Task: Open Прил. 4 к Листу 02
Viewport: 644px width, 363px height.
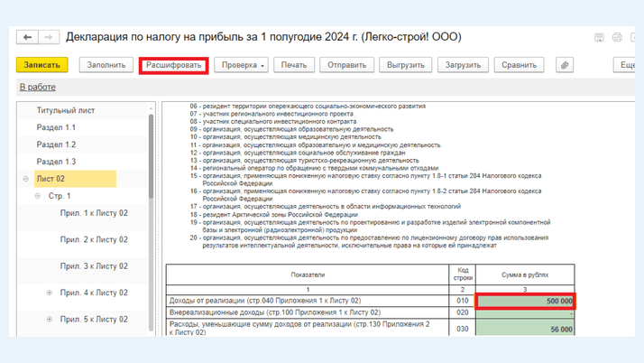Action: tap(94, 293)
